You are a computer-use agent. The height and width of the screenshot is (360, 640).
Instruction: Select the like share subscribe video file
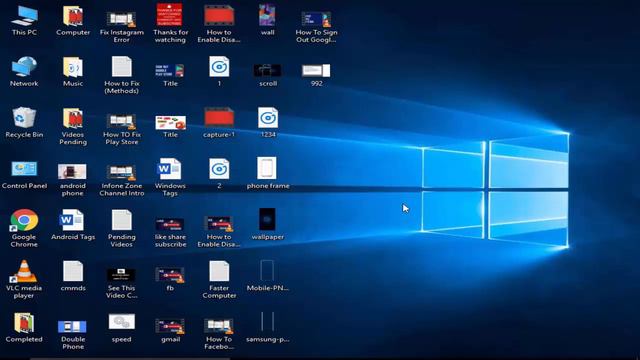click(171, 232)
